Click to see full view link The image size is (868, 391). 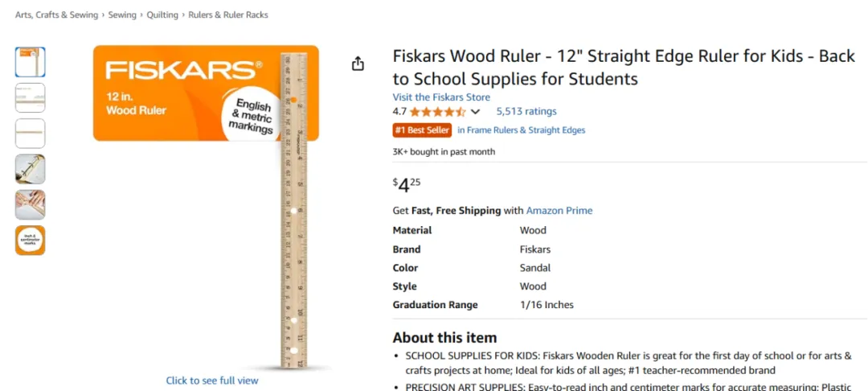click(x=212, y=381)
